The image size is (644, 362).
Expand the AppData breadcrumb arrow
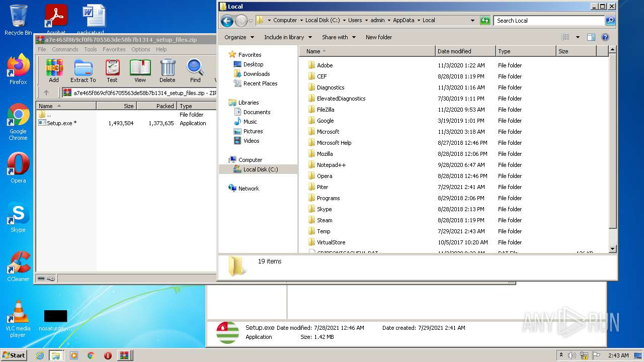point(418,21)
